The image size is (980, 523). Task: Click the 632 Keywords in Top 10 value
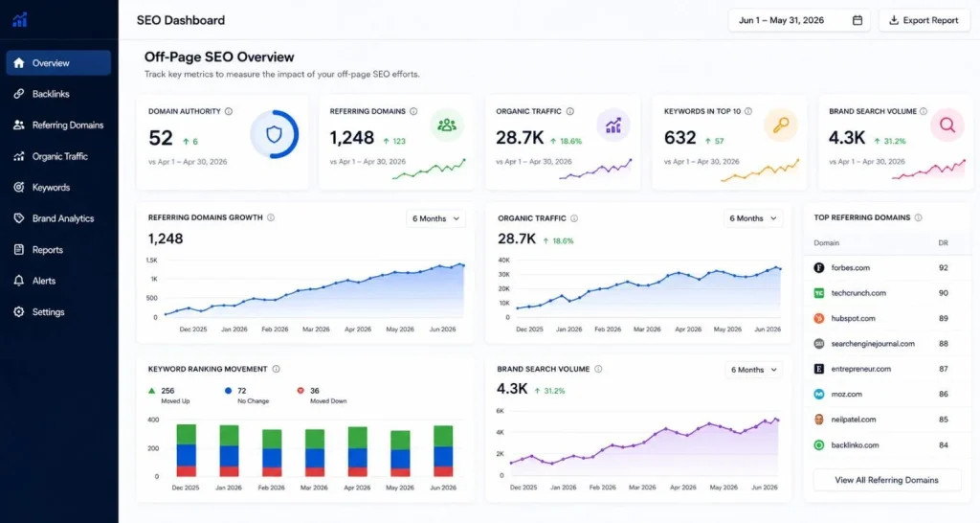coord(680,138)
